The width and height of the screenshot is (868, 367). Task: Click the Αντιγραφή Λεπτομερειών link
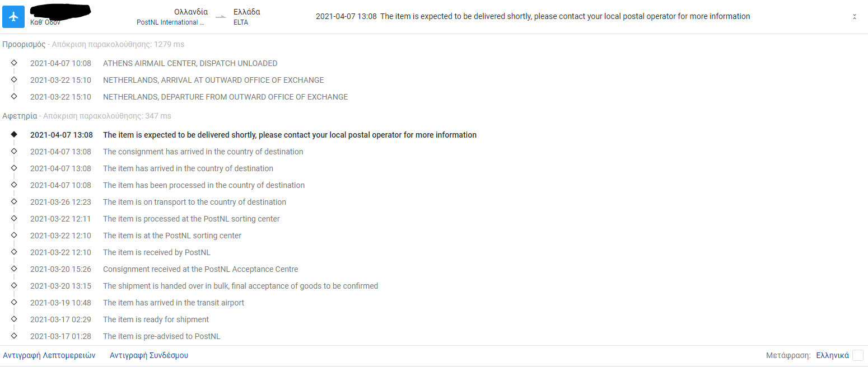tap(49, 355)
